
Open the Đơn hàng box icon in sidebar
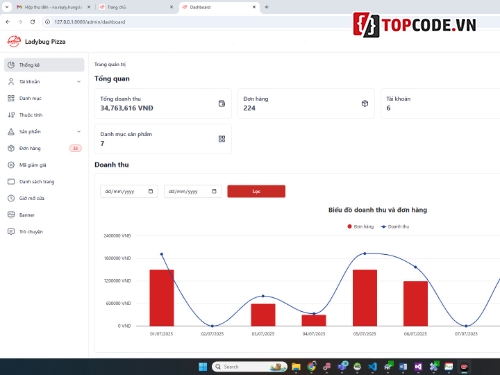coord(11,148)
